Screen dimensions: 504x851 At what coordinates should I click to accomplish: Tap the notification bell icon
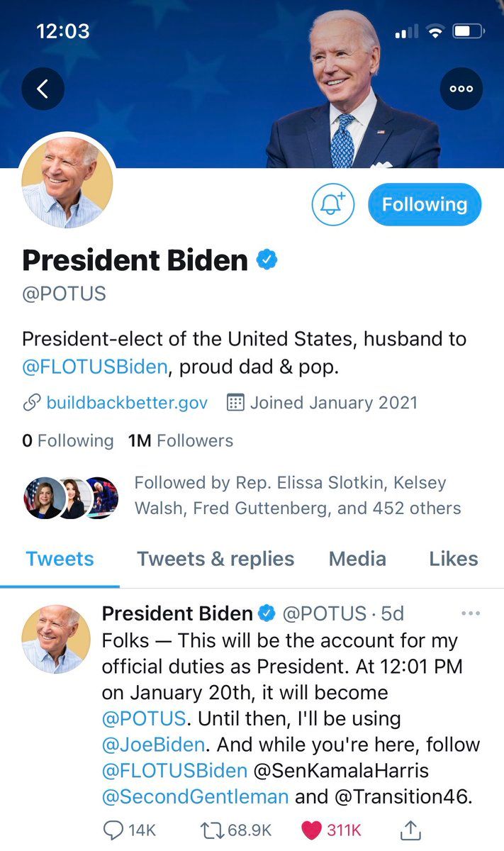tap(332, 205)
